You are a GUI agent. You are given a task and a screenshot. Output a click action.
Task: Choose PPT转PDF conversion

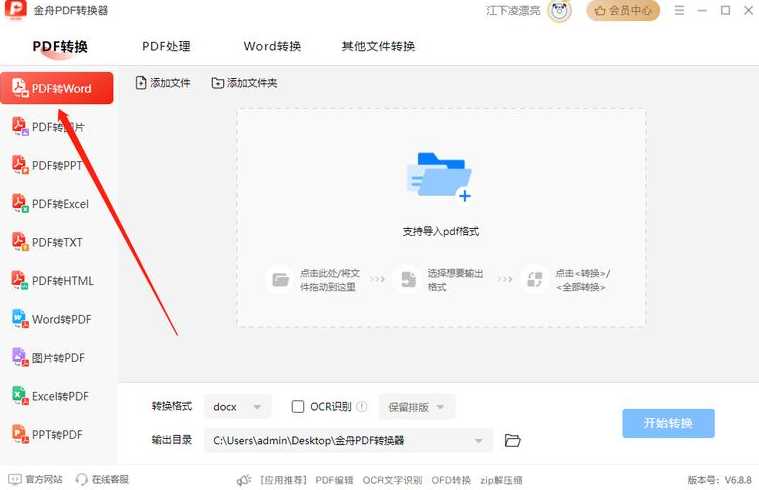point(47,434)
